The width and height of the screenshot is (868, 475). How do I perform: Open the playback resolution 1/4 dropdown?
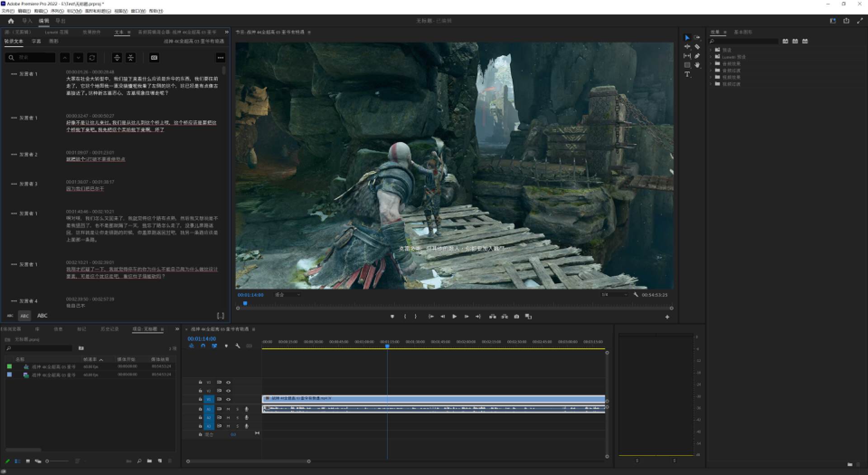pos(615,294)
